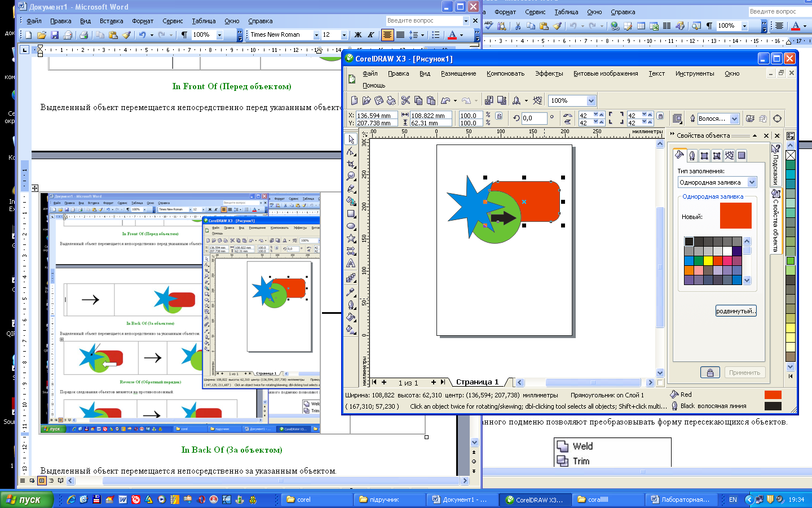Click the Cut scissors icon in CorelDRAW
The width and height of the screenshot is (812, 508).
click(405, 100)
